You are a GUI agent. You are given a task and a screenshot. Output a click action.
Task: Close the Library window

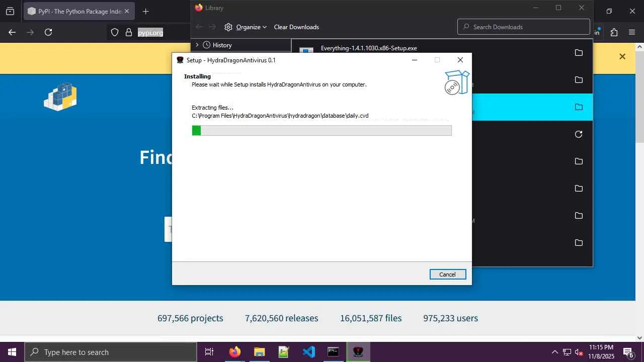coord(582,8)
